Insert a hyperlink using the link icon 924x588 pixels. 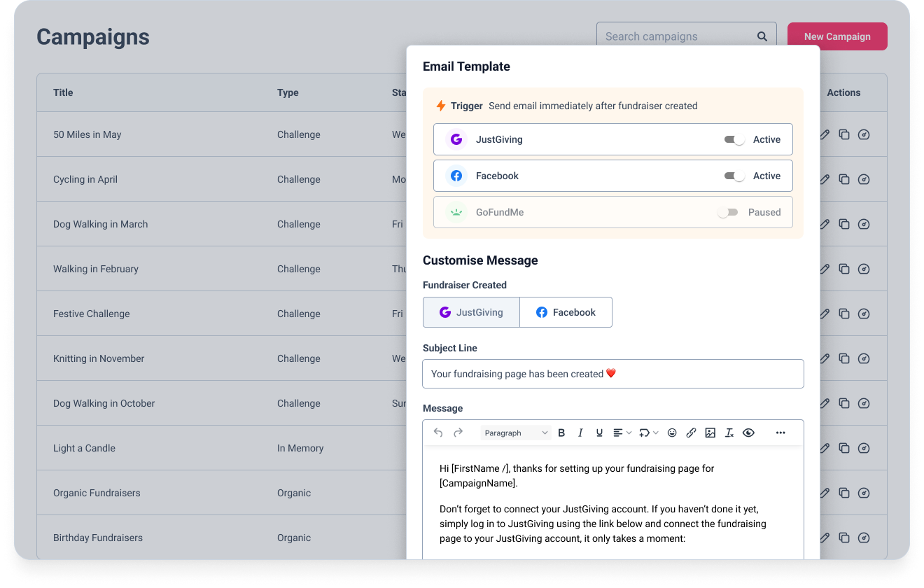tap(691, 433)
